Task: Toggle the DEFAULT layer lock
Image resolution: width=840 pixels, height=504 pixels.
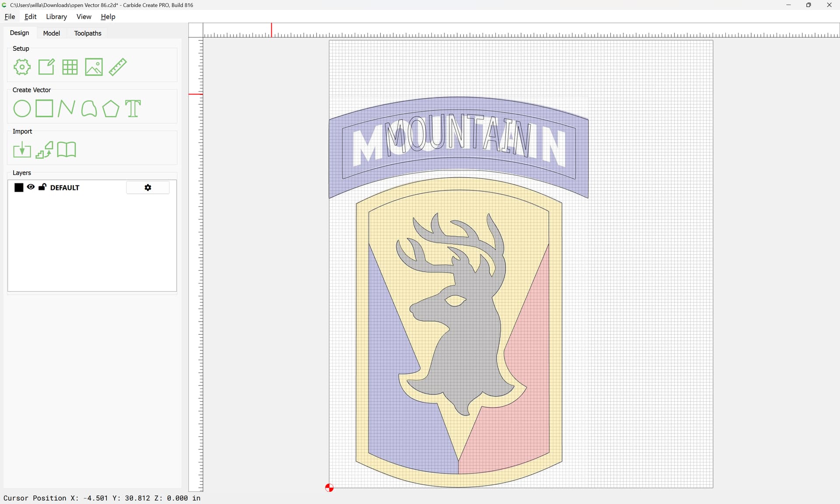Action: pyautogui.click(x=42, y=187)
